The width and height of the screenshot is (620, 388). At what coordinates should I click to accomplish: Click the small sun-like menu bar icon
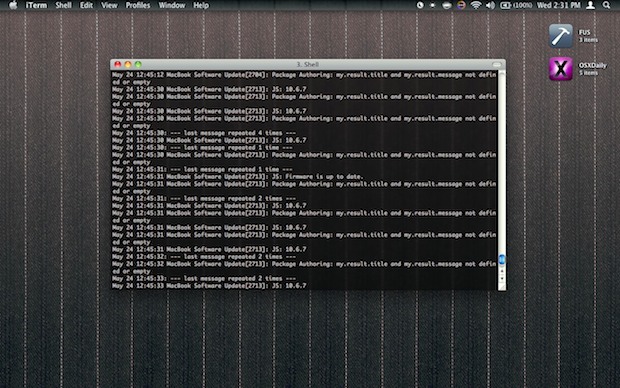click(433, 5)
